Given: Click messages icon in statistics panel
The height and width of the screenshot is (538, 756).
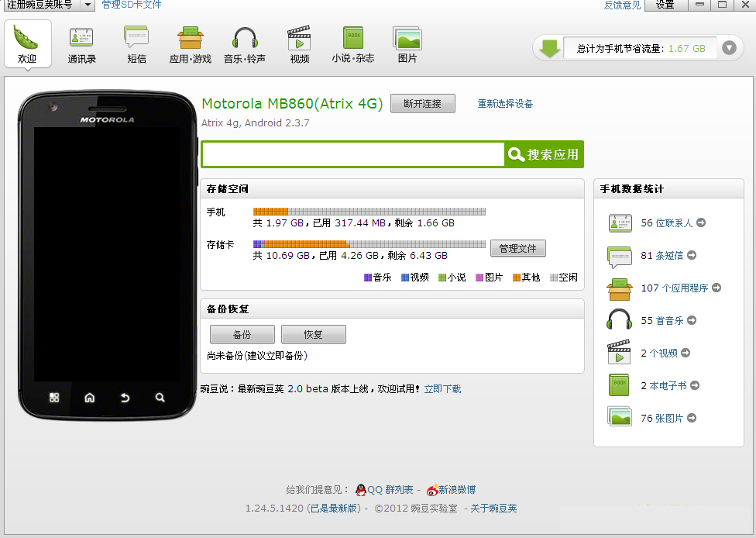Looking at the screenshot, I should (x=620, y=257).
